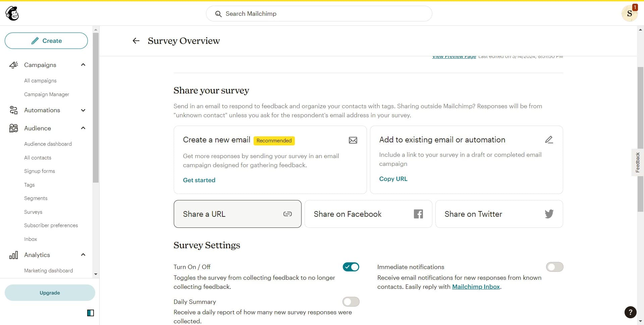Open the help question mark button

(630, 312)
